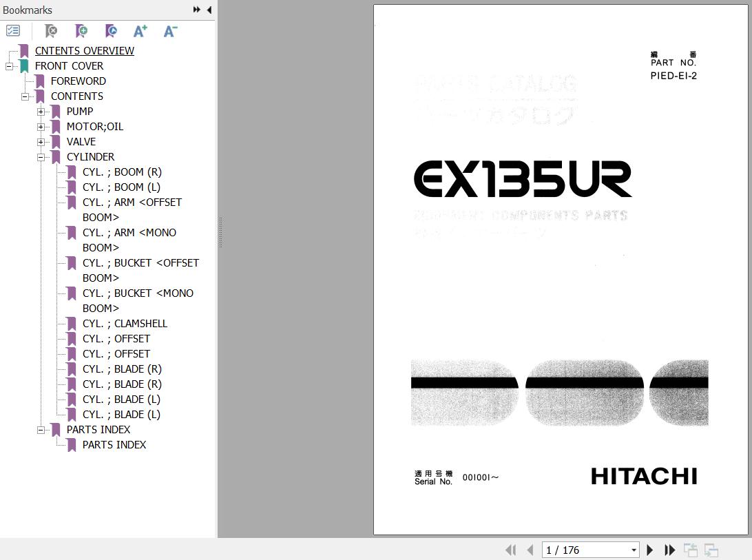752x560 pixels.
Task: Go to CYL. ; CLAMSHELL bookmark
Action: pyautogui.click(x=125, y=324)
